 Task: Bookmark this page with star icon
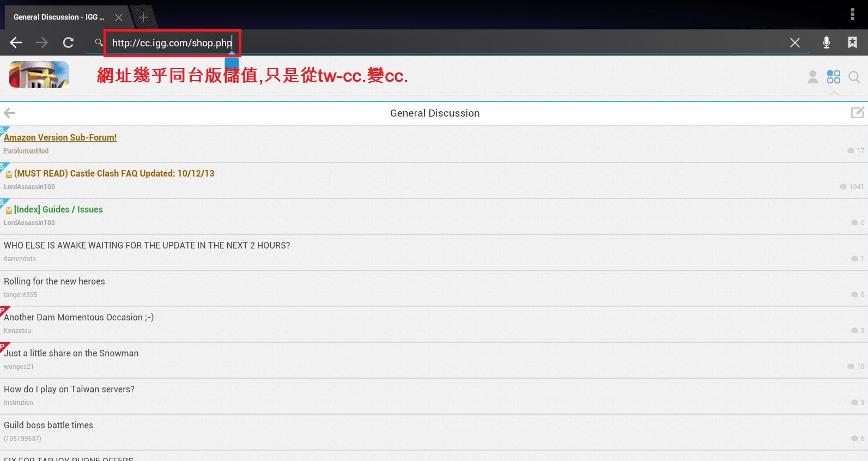[x=853, y=43]
